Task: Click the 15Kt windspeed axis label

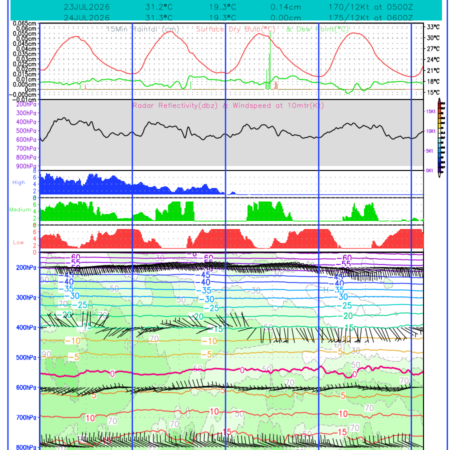Action: (x=431, y=112)
